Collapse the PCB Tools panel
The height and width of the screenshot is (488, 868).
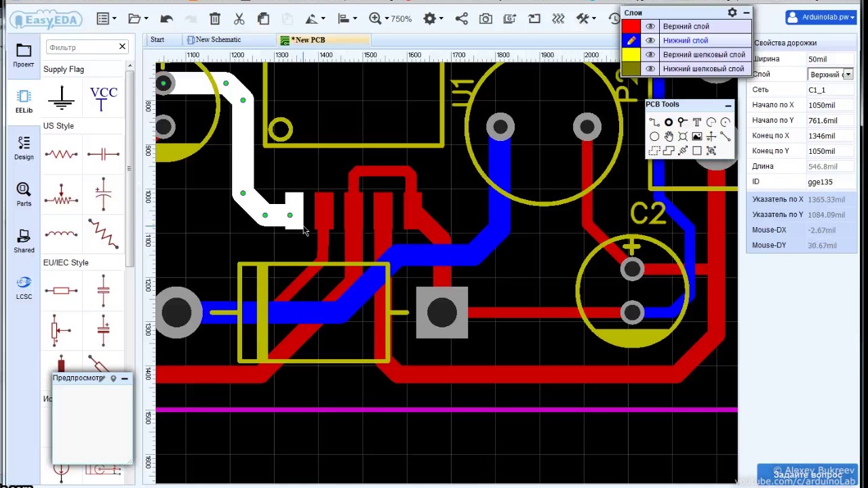(728, 105)
